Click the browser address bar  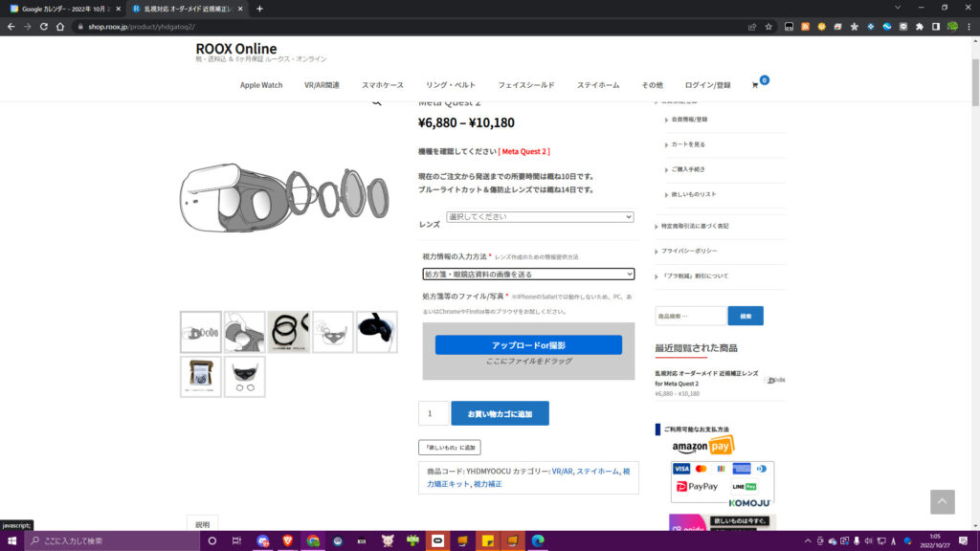(412, 27)
